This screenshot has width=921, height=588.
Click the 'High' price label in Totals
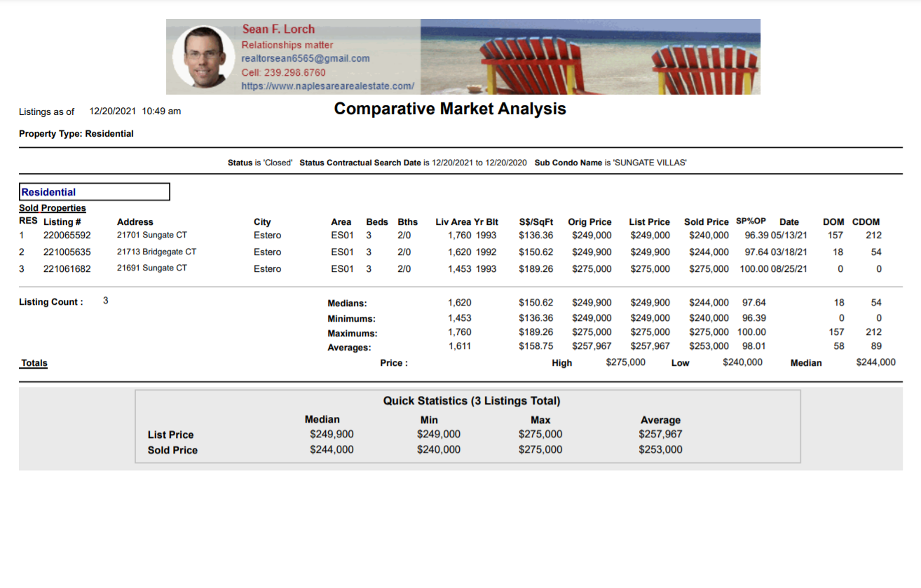pyautogui.click(x=562, y=363)
